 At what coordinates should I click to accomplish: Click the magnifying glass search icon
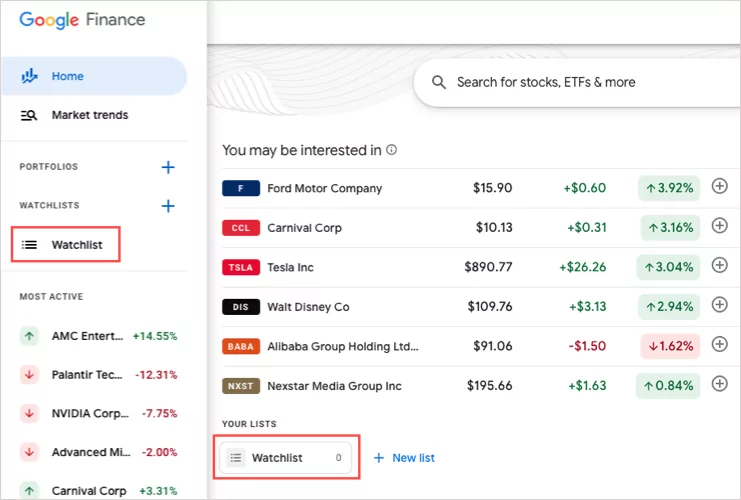pyautogui.click(x=439, y=82)
